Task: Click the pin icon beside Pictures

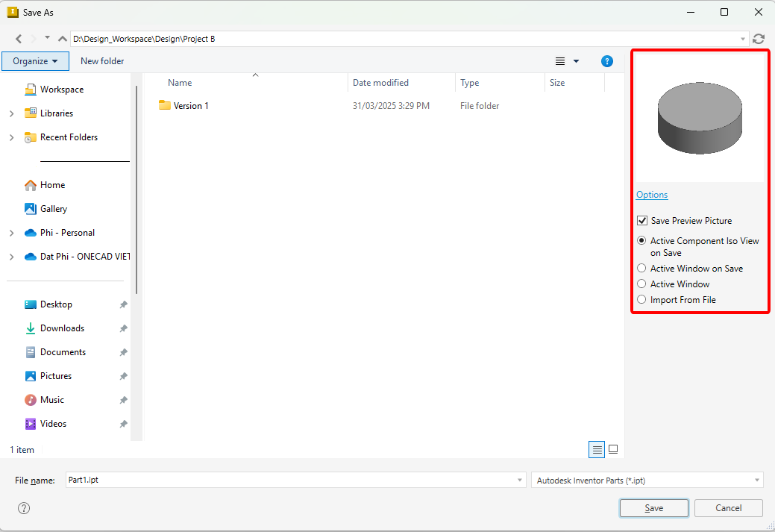Action: click(x=123, y=376)
